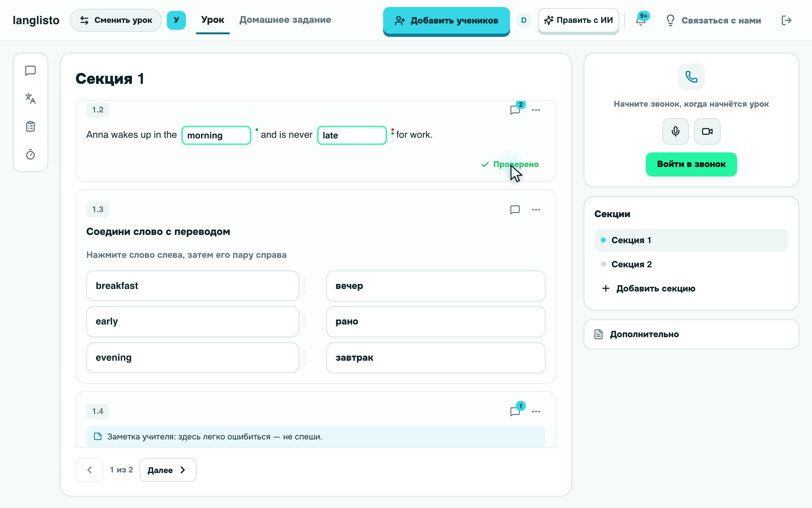The width and height of the screenshot is (812, 508).
Task: Click the previous page arrow button
Action: [x=89, y=470]
